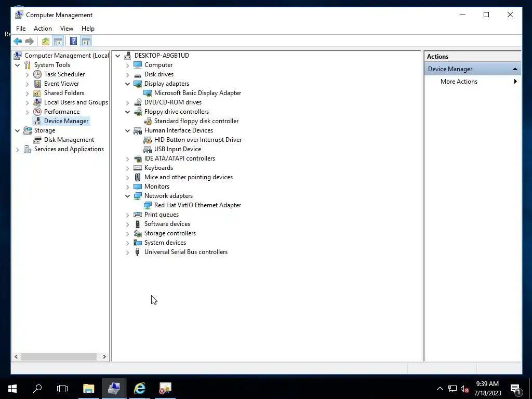Collapse the Floppy drive controllers category
Image resolution: width=532 pixels, height=399 pixels.
coord(128,112)
